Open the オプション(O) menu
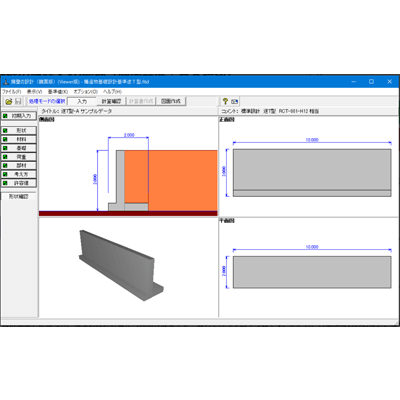The height and width of the screenshot is (400, 400). pyautogui.click(x=86, y=92)
